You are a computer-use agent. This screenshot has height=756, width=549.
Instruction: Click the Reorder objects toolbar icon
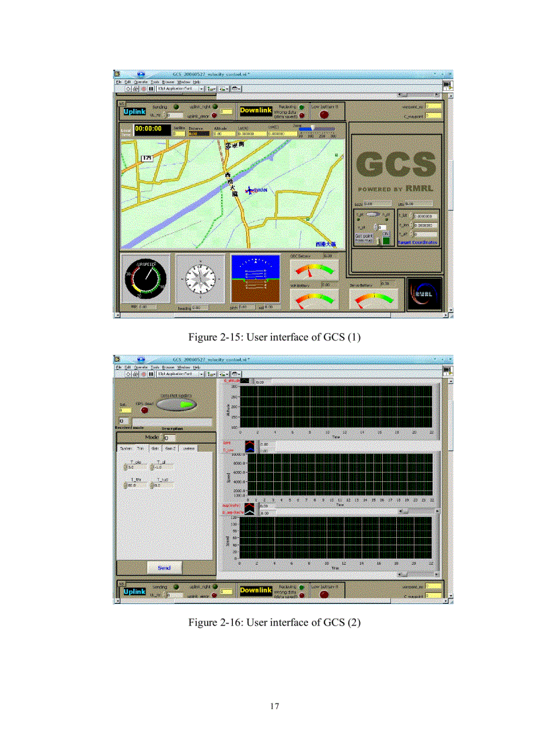235,88
